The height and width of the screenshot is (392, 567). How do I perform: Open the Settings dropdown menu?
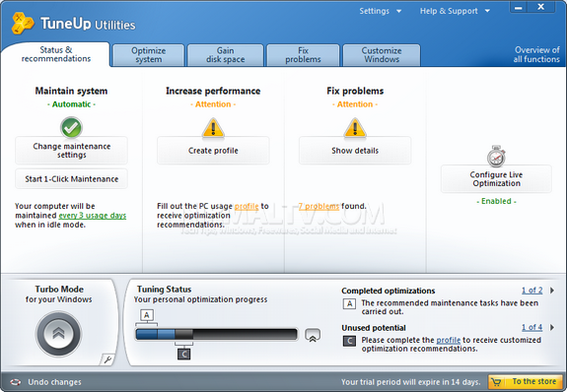click(380, 11)
